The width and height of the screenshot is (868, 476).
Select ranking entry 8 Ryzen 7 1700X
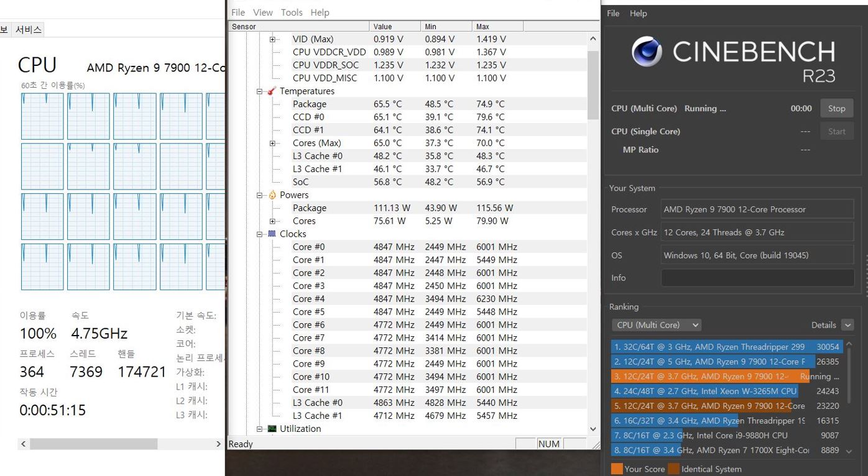[726, 451]
